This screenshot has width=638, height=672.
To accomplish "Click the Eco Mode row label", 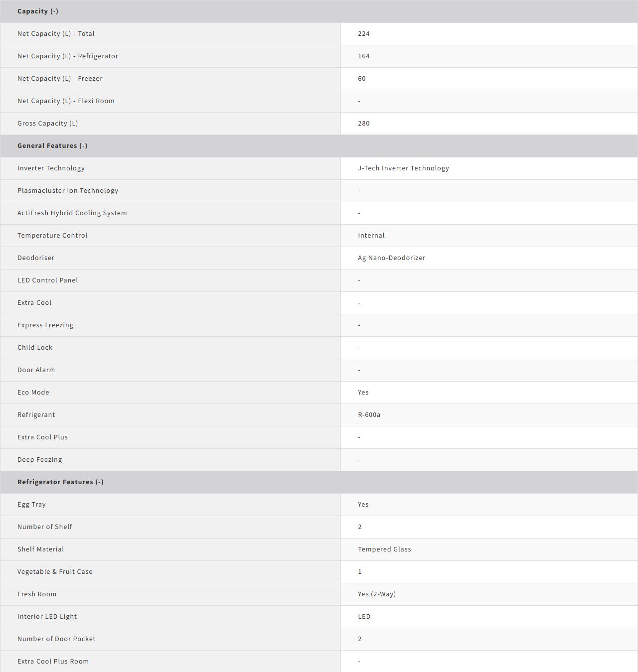I will click(x=33, y=393).
